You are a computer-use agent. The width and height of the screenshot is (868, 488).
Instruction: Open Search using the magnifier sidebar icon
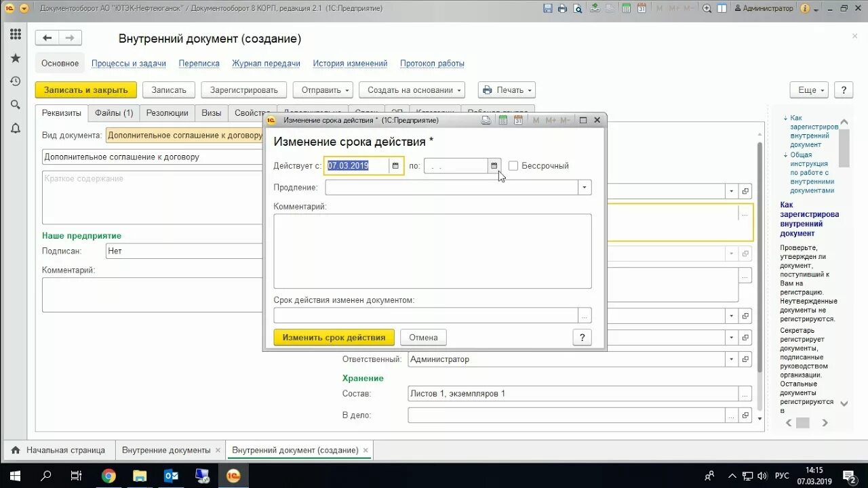15,104
